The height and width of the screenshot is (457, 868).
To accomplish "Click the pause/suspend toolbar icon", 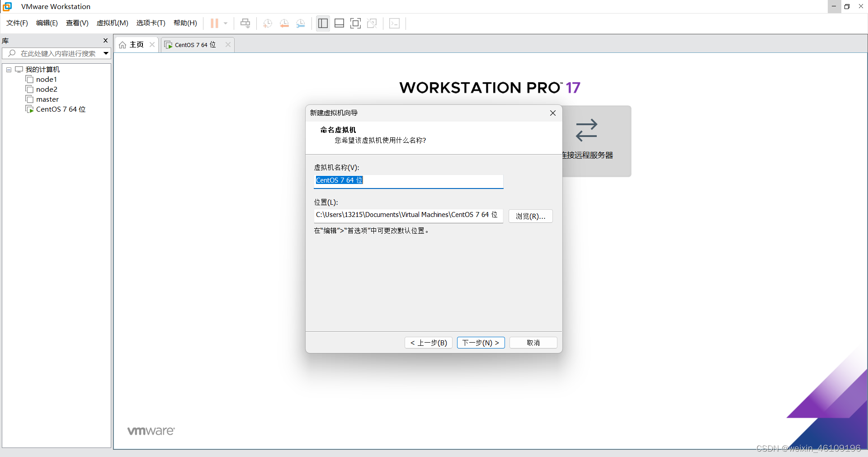I will 214,24.
